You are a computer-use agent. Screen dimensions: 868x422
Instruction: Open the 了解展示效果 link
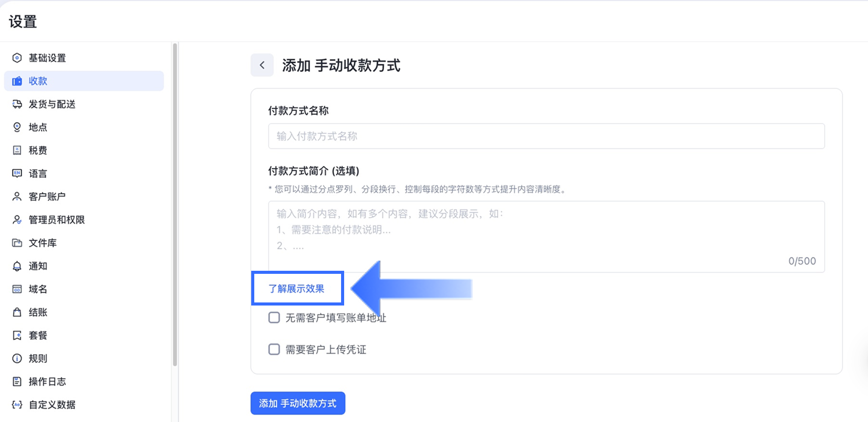pos(297,289)
